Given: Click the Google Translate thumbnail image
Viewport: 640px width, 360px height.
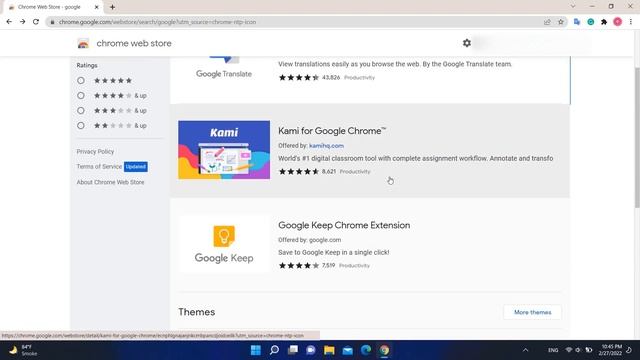Looking at the screenshot, I should [x=224, y=69].
